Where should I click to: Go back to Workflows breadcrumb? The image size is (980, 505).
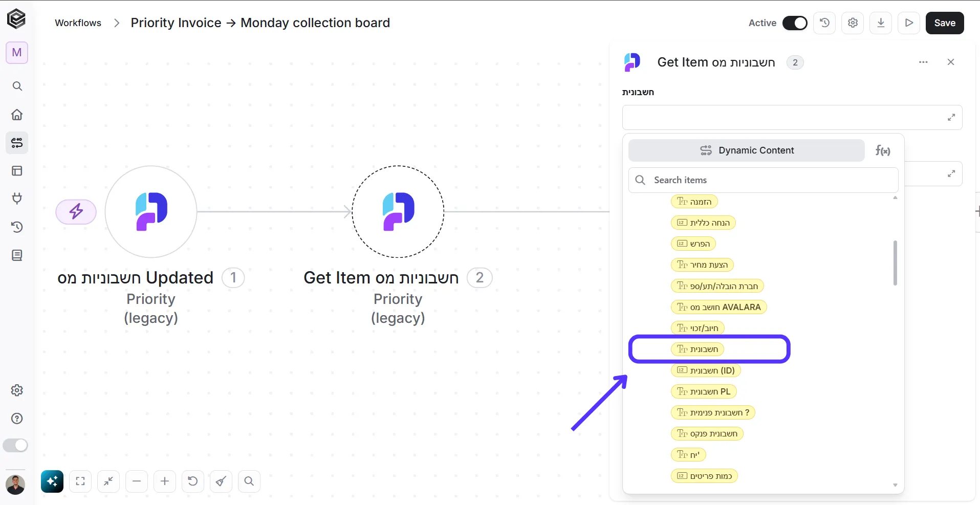pyautogui.click(x=78, y=23)
